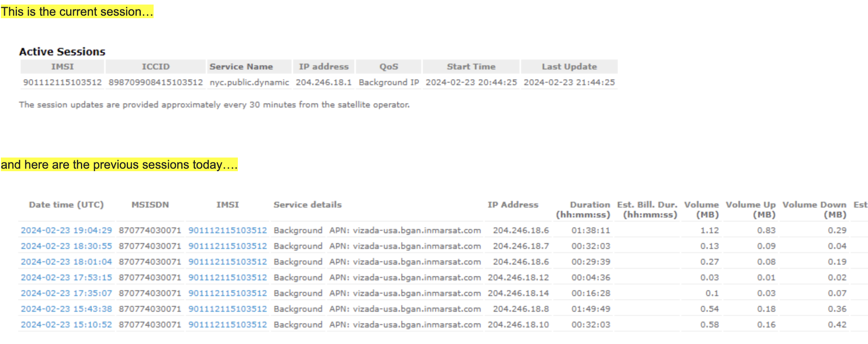Click the IMSI link in the 17:53:15 row

click(x=228, y=277)
